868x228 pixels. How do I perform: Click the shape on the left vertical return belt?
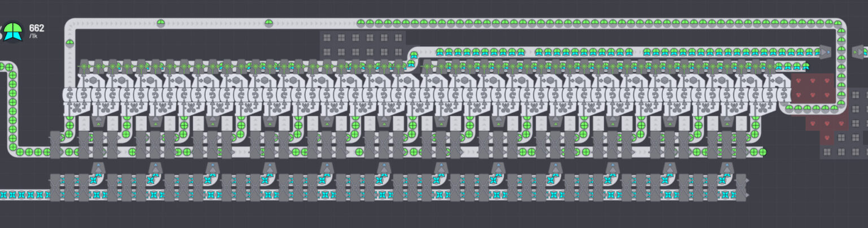(70, 43)
